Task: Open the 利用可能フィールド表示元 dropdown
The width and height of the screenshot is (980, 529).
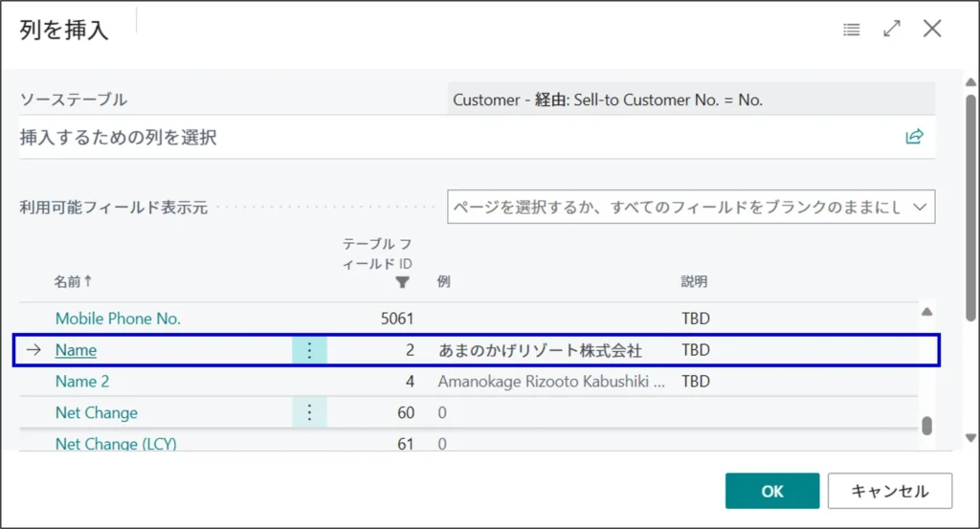Action: (691, 207)
